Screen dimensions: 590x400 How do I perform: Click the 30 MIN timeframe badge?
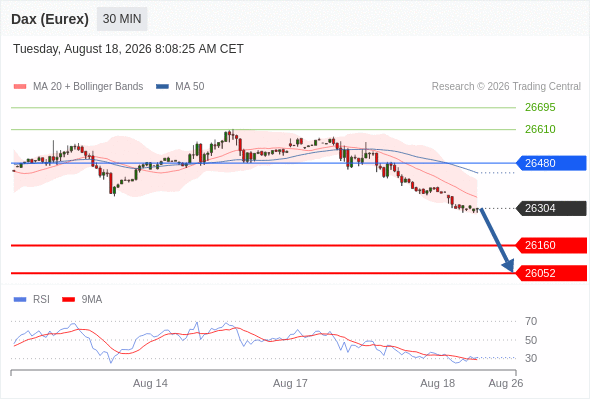pyautogui.click(x=122, y=19)
